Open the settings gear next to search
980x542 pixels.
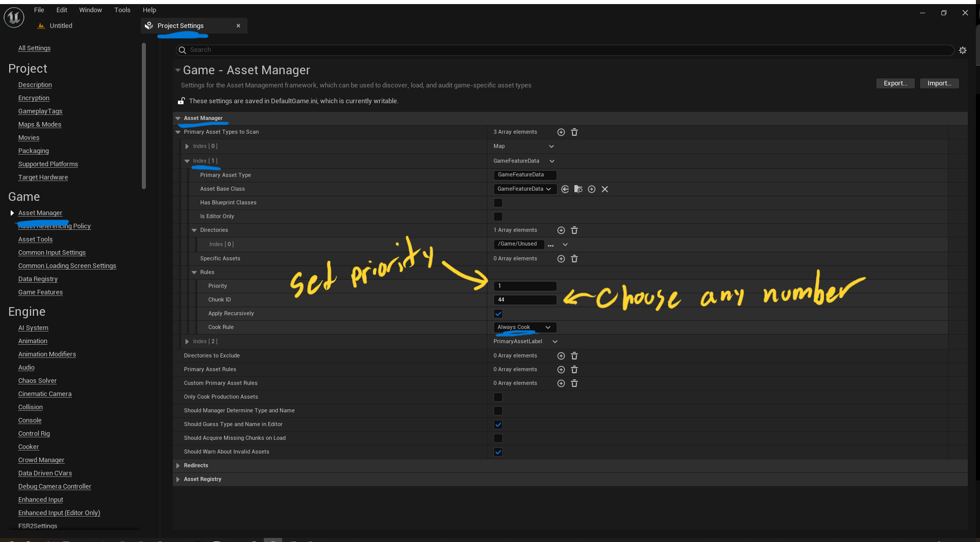tap(963, 50)
